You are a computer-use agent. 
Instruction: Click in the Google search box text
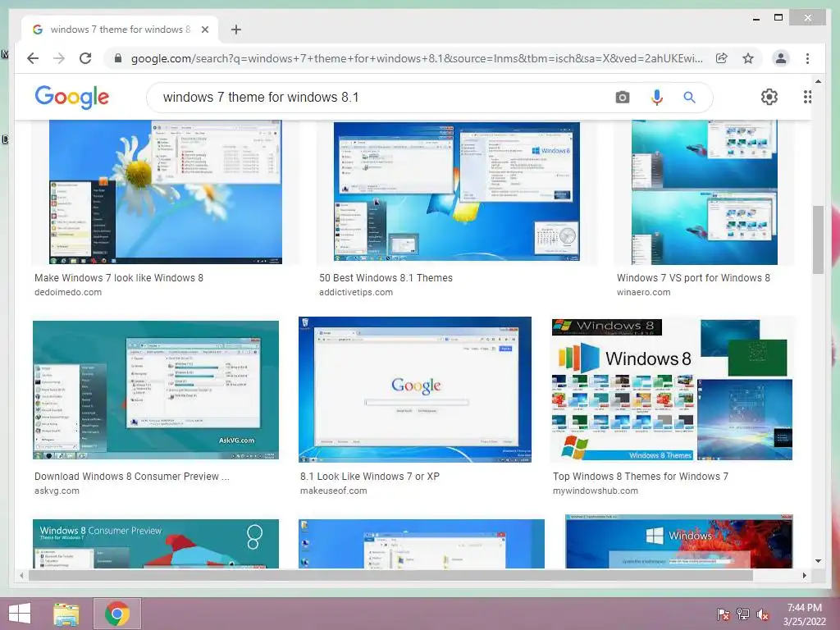(261, 97)
